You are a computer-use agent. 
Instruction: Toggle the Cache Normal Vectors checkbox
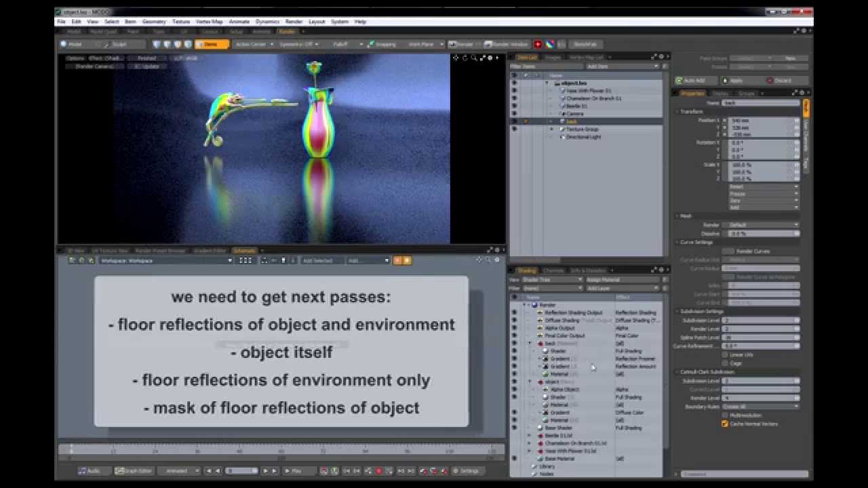(x=725, y=424)
